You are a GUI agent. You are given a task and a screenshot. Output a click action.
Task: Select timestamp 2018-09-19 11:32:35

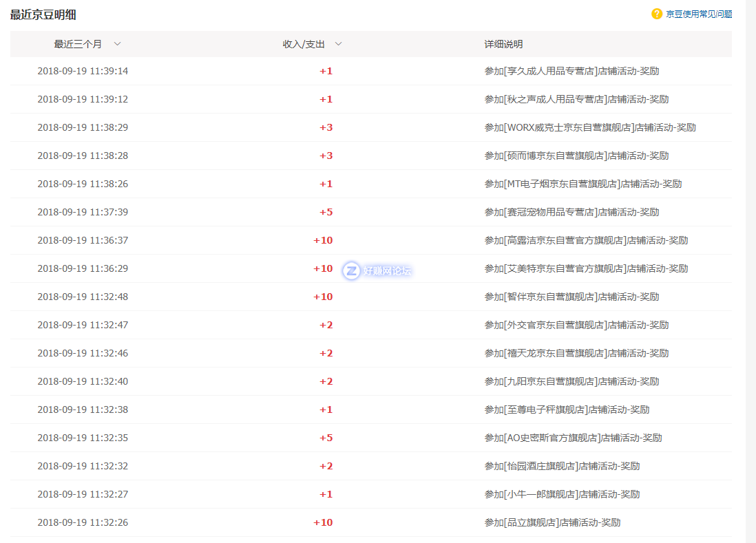pos(83,438)
